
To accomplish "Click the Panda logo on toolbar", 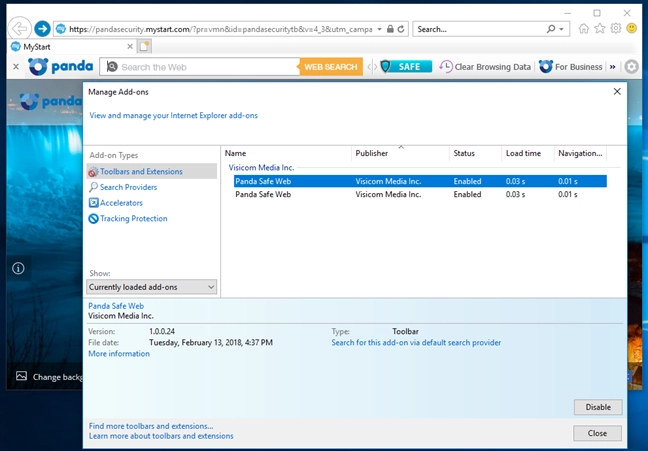I will 61,67.
